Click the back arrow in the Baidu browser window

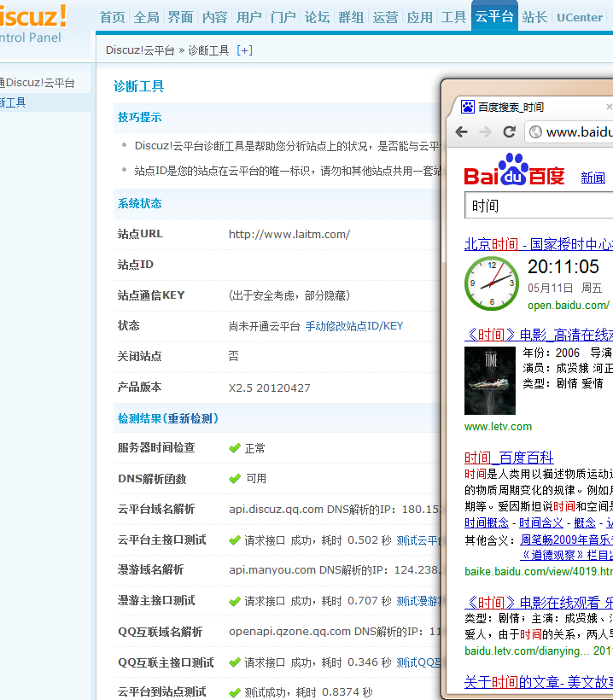[461, 131]
